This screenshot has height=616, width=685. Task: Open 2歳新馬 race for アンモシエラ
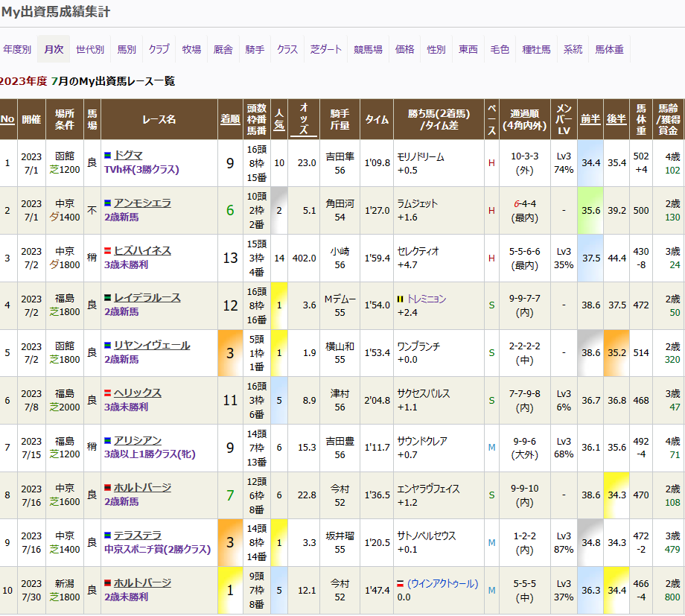(x=121, y=217)
